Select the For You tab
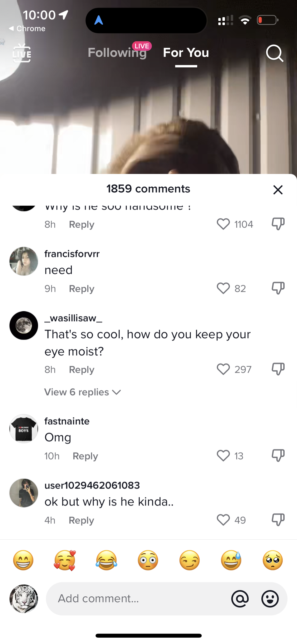Image resolution: width=297 pixels, height=644 pixels. point(186,53)
